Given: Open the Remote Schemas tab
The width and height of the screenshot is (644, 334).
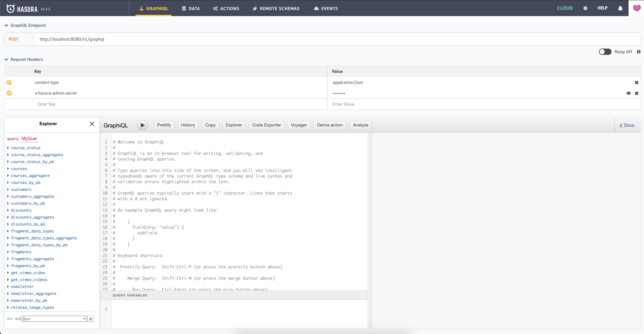Looking at the screenshot, I should click(x=276, y=9).
